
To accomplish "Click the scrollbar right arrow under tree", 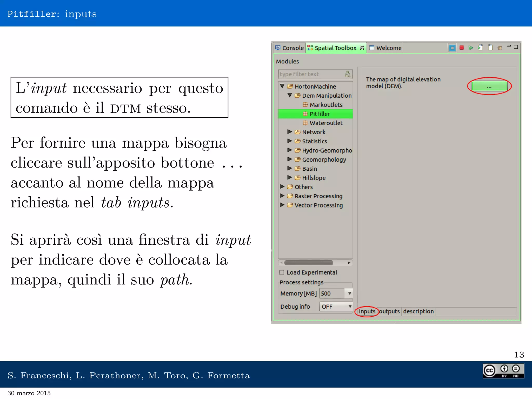I will (x=349, y=263).
